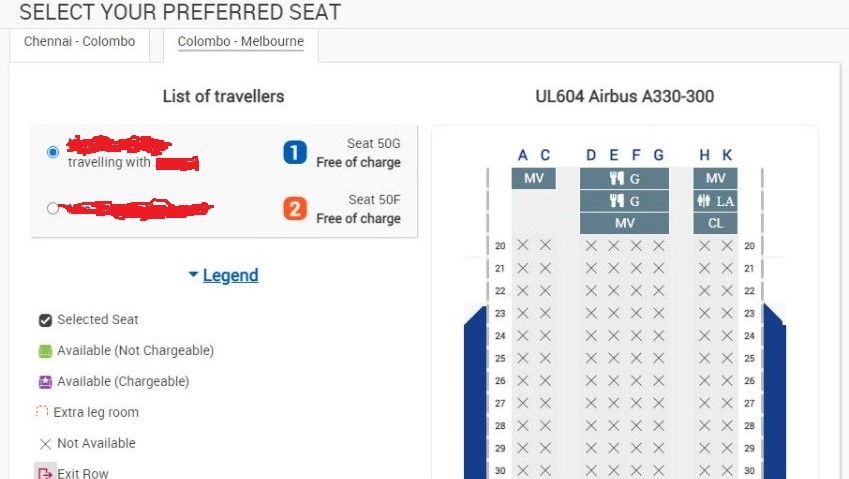Click the Not Available X icon
The height and width of the screenshot is (479, 849).
[45, 444]
